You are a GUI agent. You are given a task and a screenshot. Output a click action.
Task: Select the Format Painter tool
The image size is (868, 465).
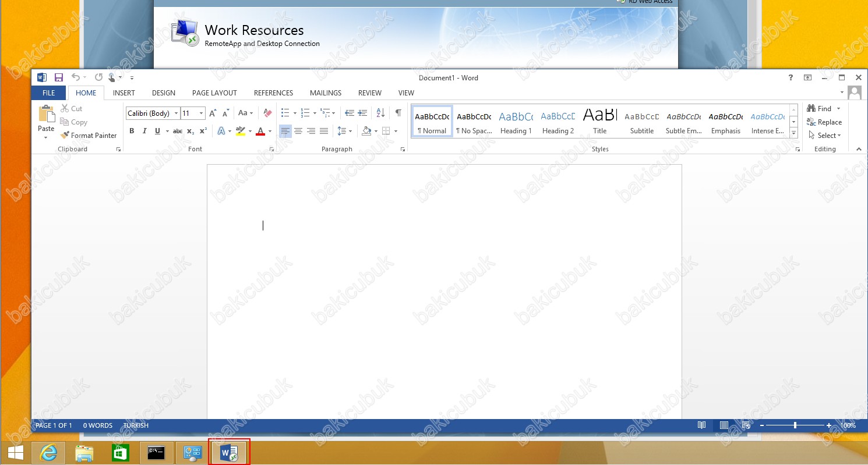tap(89, 136)
